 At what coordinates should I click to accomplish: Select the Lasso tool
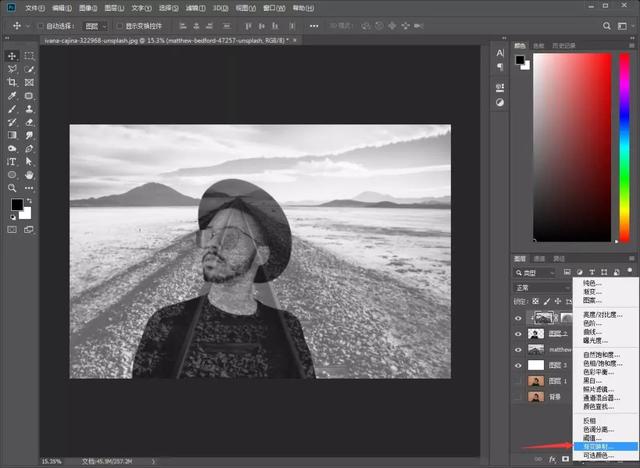pos(12,69)
